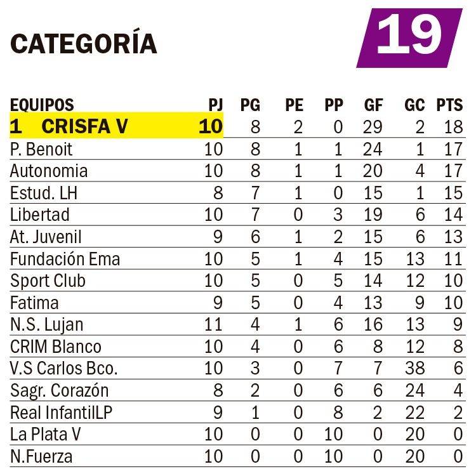Screen dimensions: 476x476
Task: Click the PTS column header
Action: [x=449, y=105]
